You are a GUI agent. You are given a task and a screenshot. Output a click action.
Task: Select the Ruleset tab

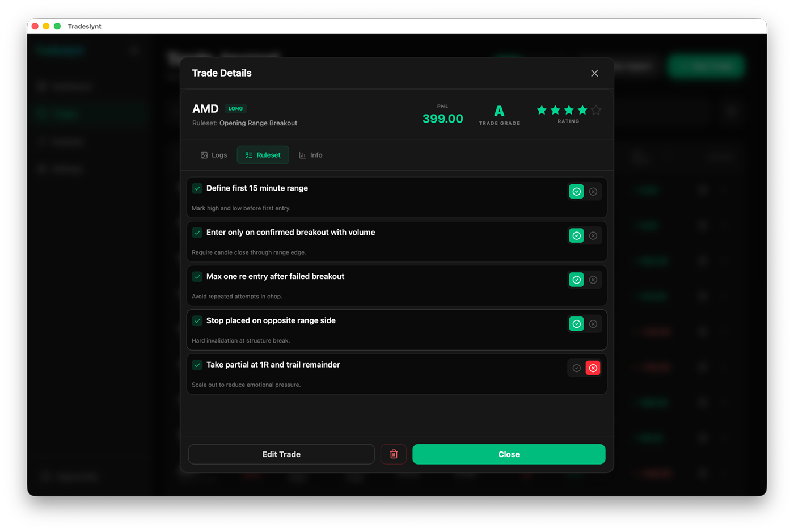[x=263, y=155]
